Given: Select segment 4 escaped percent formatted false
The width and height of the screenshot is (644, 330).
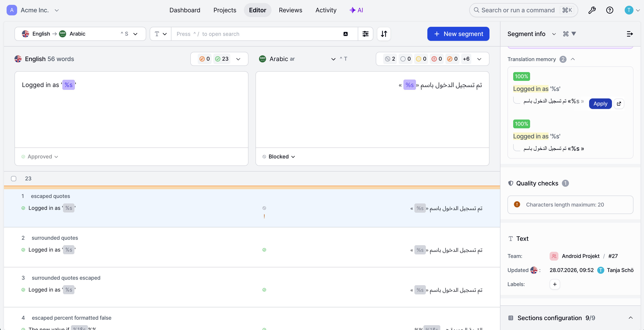Looking at the screenshot, I should 252,319.
